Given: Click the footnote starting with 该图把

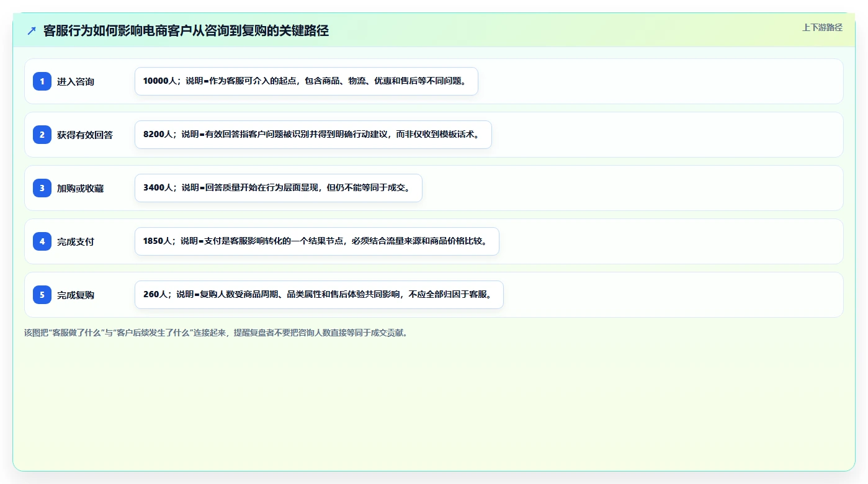Looking at the screenshot, I should tap(216, 333).
